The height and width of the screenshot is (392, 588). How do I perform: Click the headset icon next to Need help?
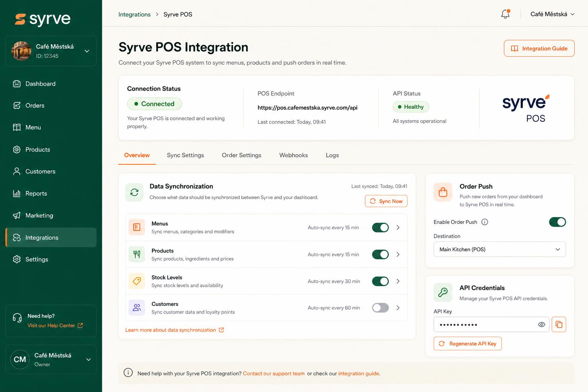(17, 318)
